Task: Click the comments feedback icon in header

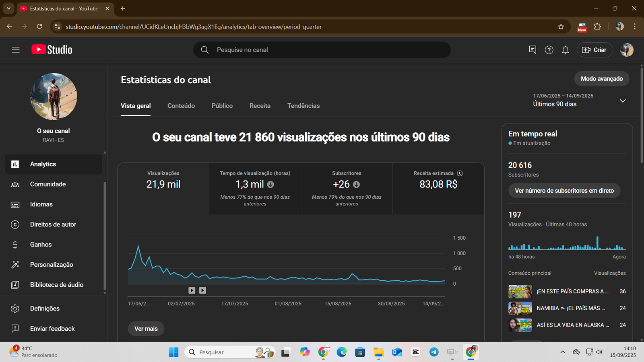Action: 533,50
